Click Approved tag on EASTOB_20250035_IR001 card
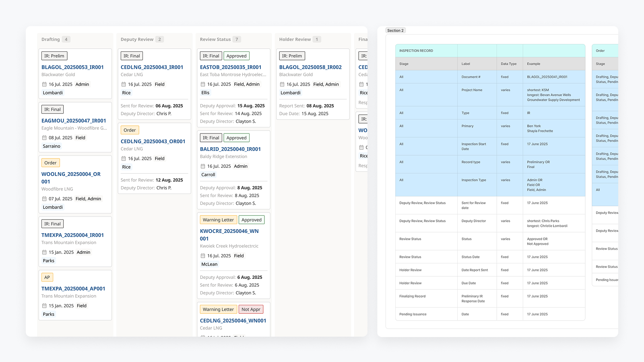The image size is (644, 362). [x=236, y=56]
